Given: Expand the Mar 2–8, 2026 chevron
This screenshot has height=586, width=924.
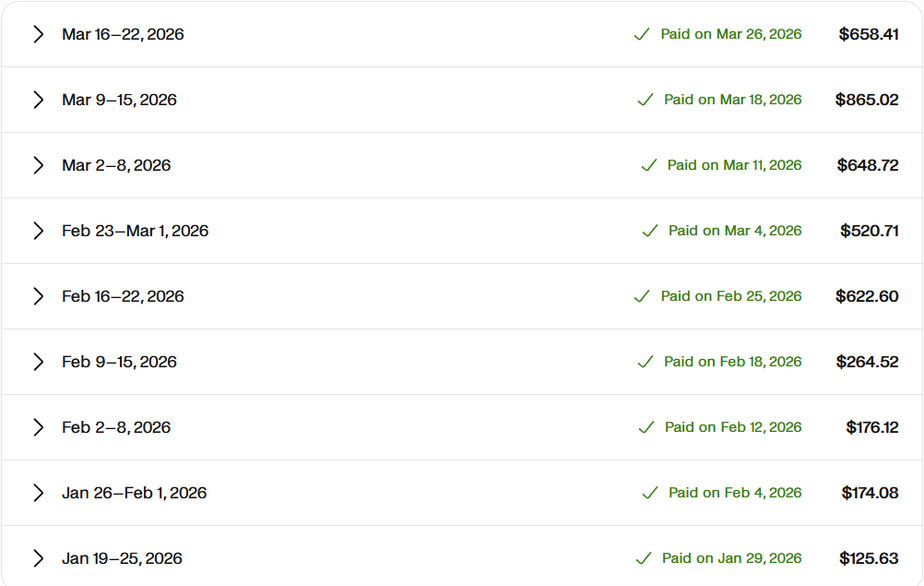Looking at the screenshot, I should point(39,165).
